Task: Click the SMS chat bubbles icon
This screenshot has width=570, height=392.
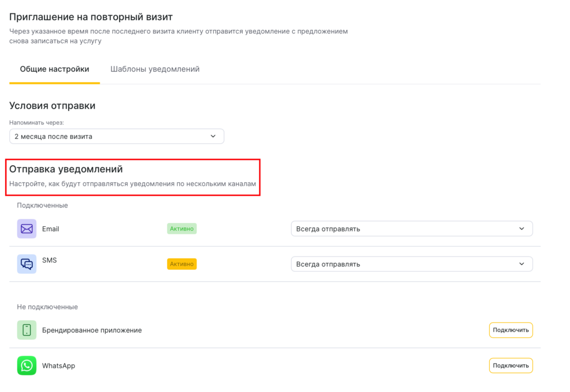Action: click(x=27, y=264)
